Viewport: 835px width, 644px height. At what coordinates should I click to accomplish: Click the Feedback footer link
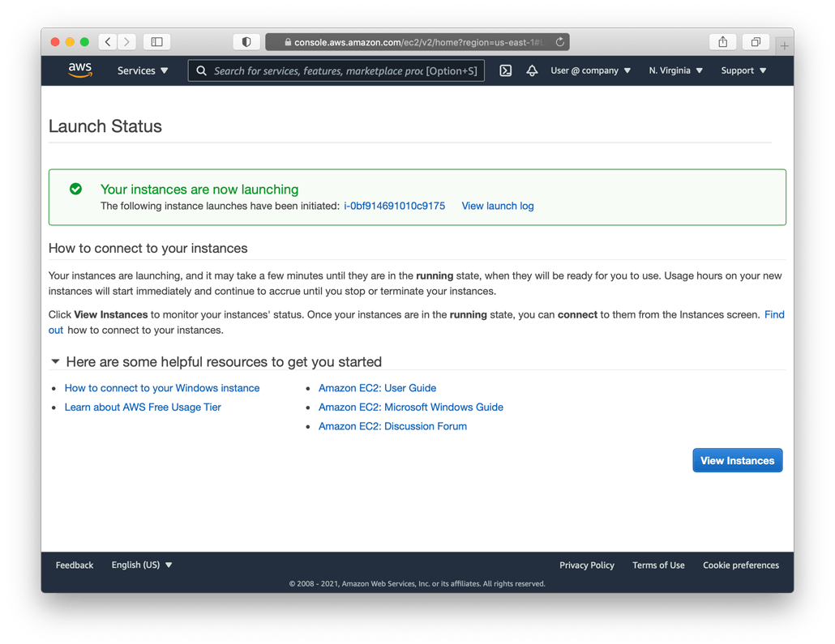(x=74, y=565)
